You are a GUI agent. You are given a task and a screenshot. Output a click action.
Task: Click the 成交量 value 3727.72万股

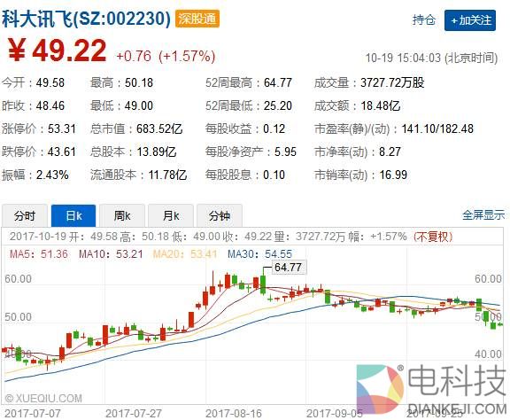tap(392, 82)
